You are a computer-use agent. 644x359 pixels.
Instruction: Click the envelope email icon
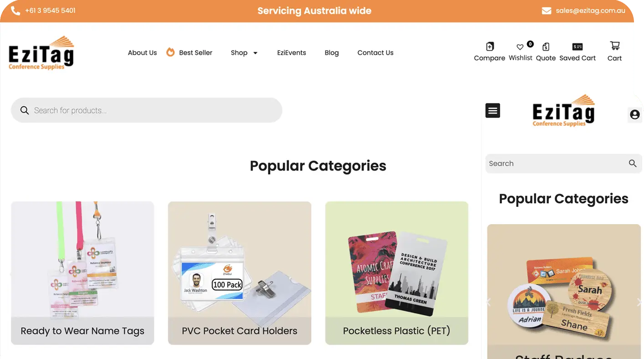point(547,11)
